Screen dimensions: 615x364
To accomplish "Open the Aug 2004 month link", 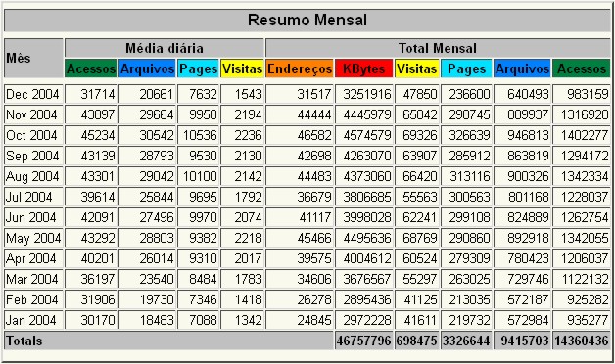I will (x=32, y=177).
